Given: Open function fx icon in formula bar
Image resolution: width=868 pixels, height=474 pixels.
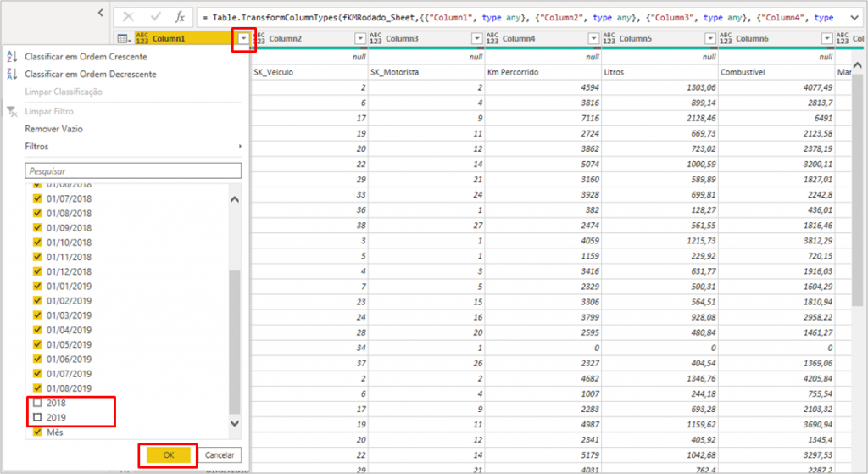Looking at the screenshot, I should (180, 17).
